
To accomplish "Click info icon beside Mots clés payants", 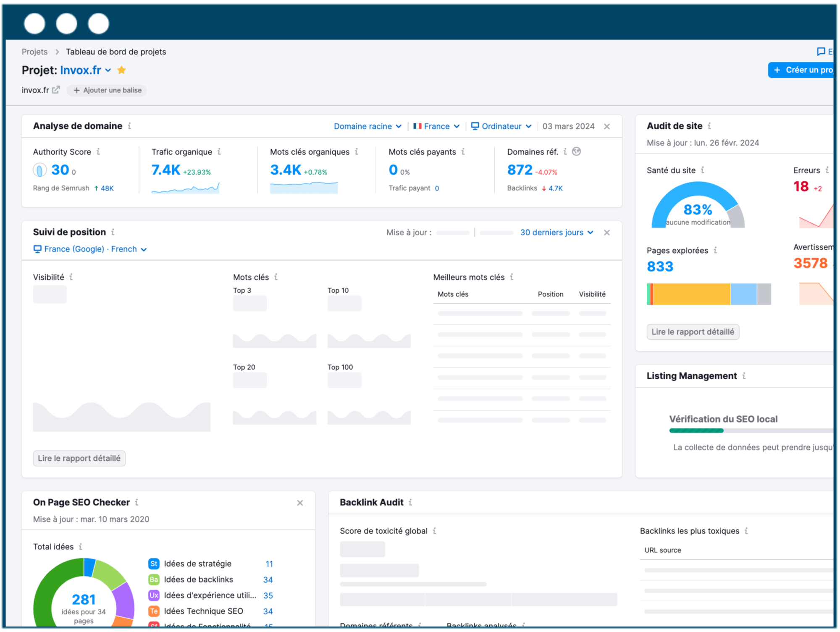I will (x=463, y=152).
